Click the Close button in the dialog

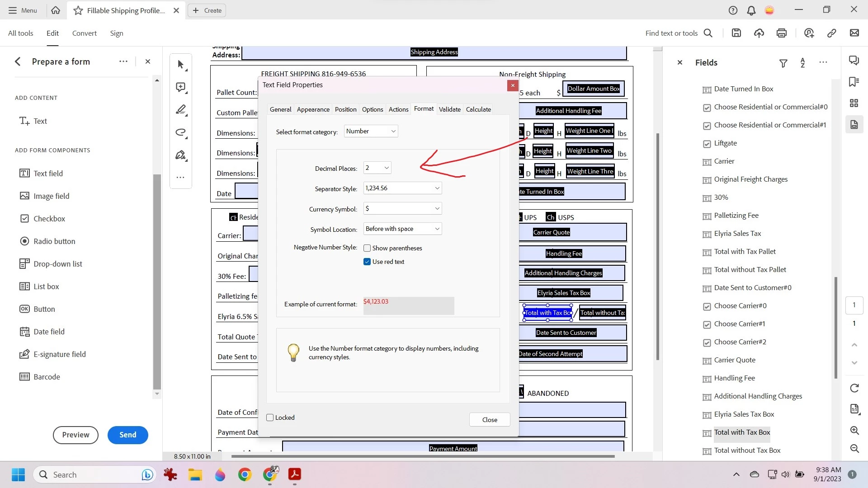490,420
